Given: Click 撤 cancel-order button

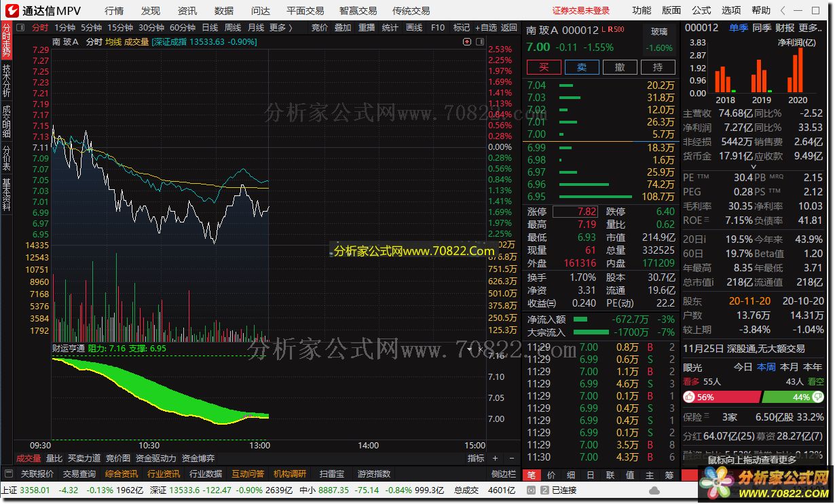Looking at the screenshot, I should click(620, 67).
